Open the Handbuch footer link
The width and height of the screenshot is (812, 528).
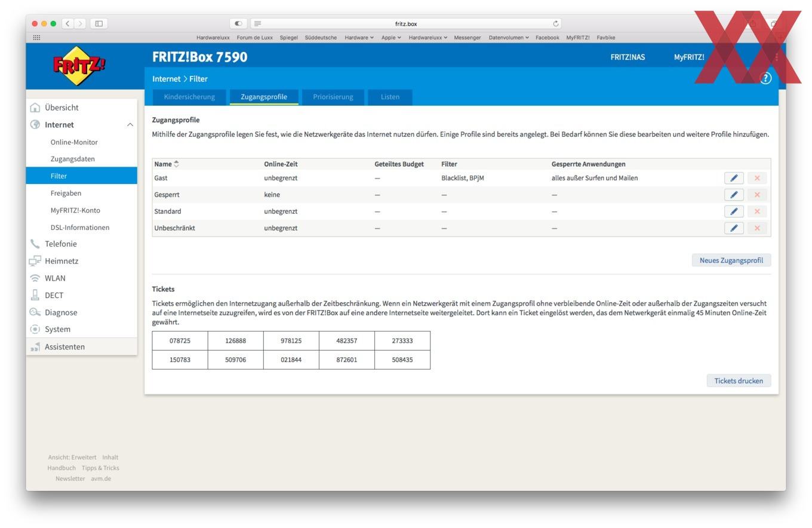coord(61,468)
